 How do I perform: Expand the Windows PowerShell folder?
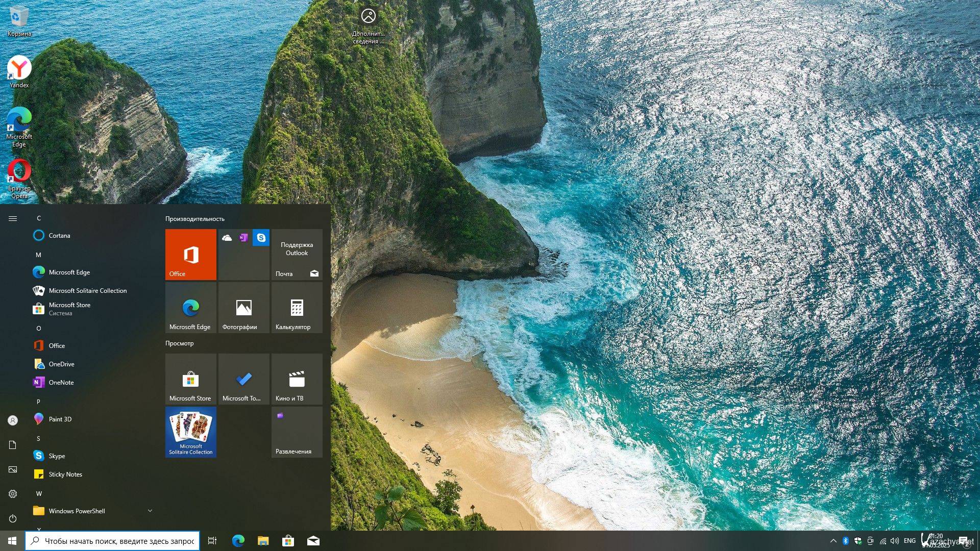click(150, 511)
